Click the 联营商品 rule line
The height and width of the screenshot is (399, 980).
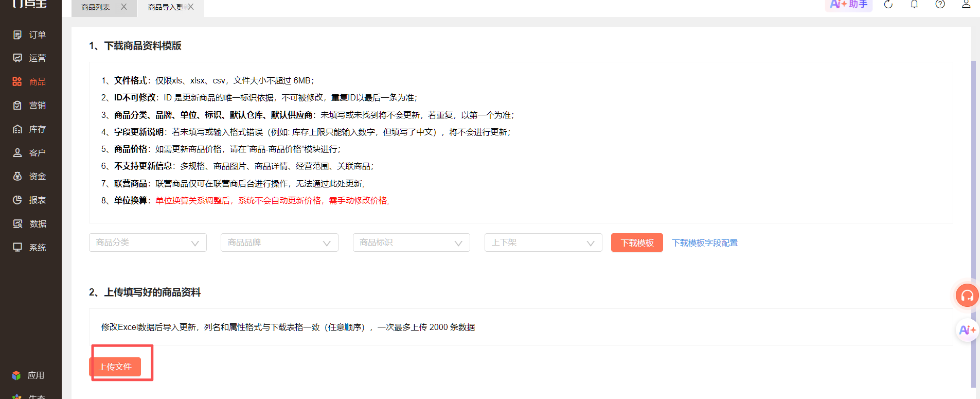(x=233, y=184)
